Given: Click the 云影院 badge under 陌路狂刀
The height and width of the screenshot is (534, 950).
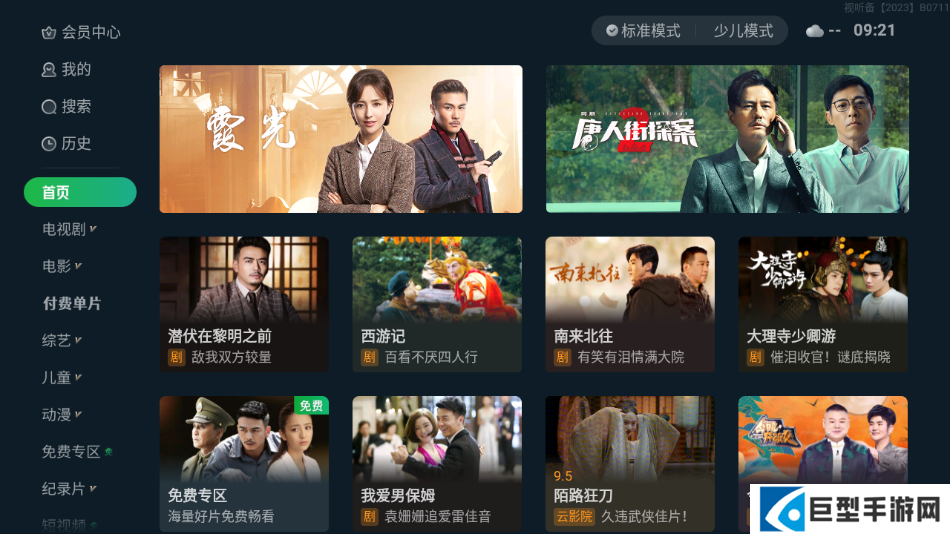Looking at the screenshot, I should 574,516.
